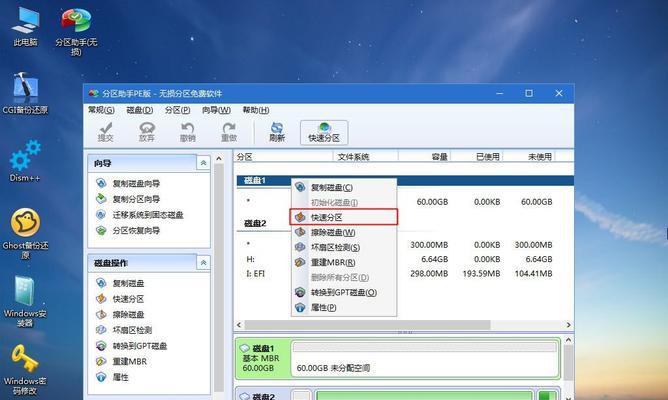The image size is (668, 400).
Task: Click sidebar scrollbar up arrow
Action: click(x=219, y=158)
